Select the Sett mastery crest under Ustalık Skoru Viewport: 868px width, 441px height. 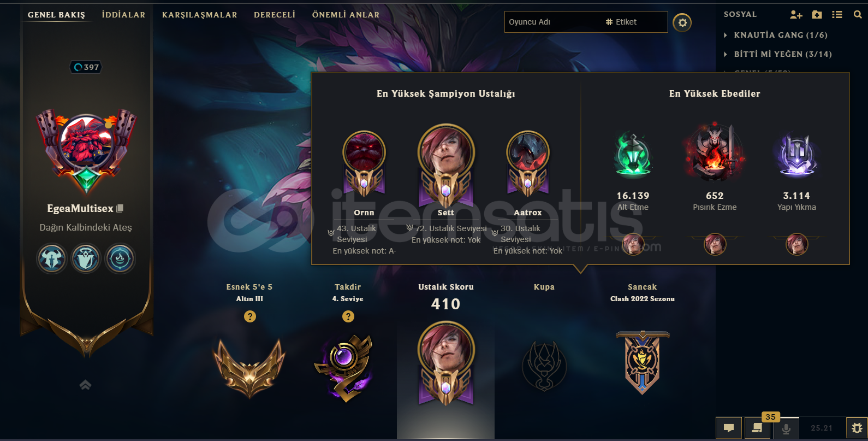click(x=446, y=363)
